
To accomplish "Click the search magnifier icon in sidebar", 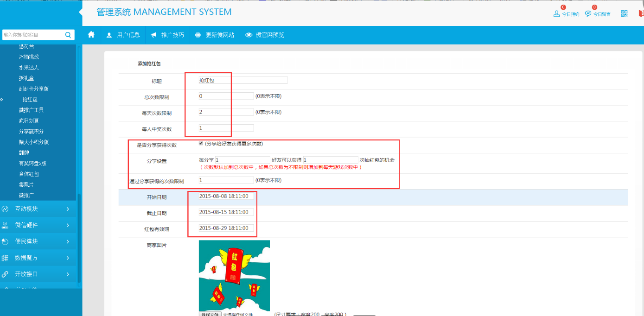I will [68, 35].
